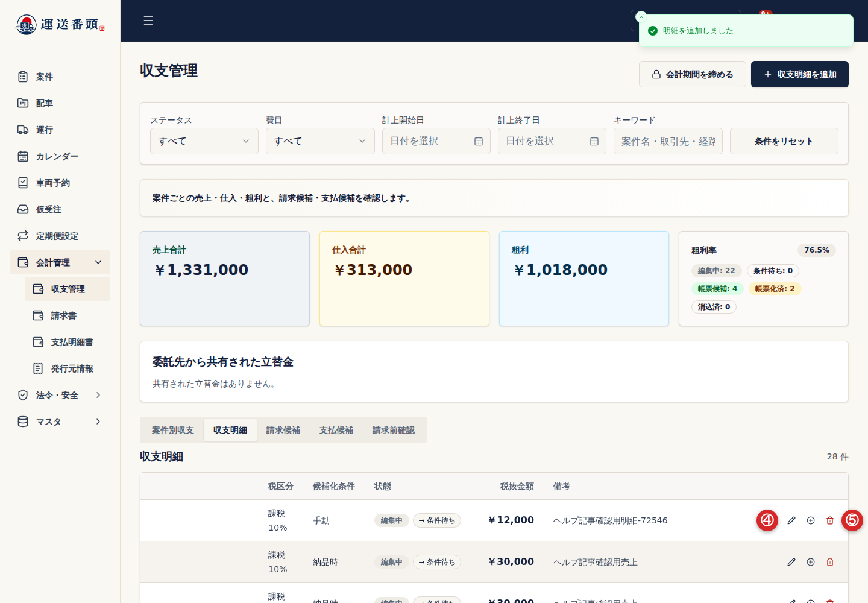The width and height of the screenshot is (868, 603).
Task: Click the 税区分 column header
Action: [281, 486]
